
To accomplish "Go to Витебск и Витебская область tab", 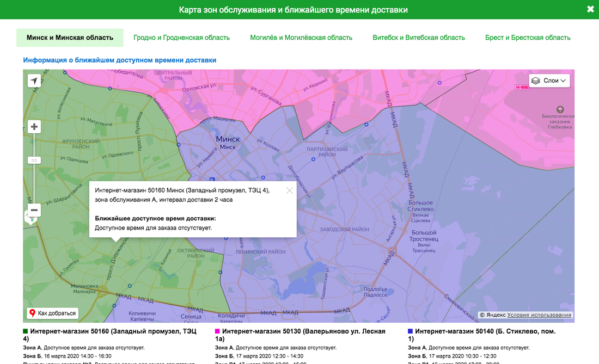I will (419, 38).
